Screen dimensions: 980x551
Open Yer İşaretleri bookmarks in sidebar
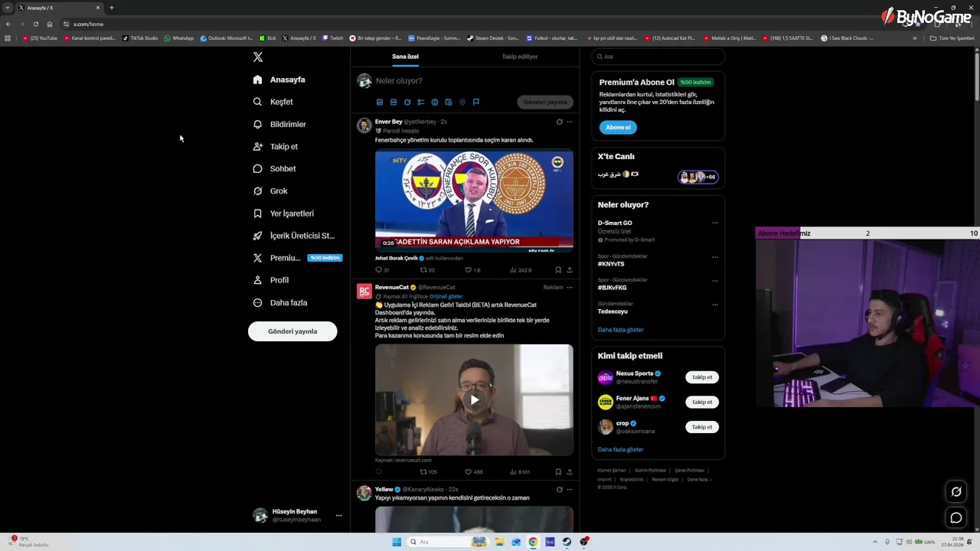(283, 214)
